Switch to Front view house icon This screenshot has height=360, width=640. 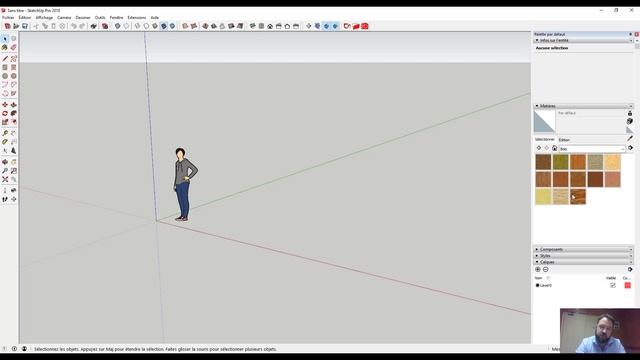pyautogui.click(x=270, y=26)
